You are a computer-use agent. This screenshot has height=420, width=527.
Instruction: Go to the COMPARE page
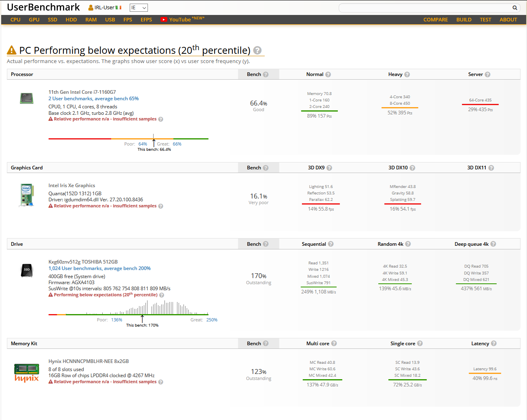click(x=435, y=20)
